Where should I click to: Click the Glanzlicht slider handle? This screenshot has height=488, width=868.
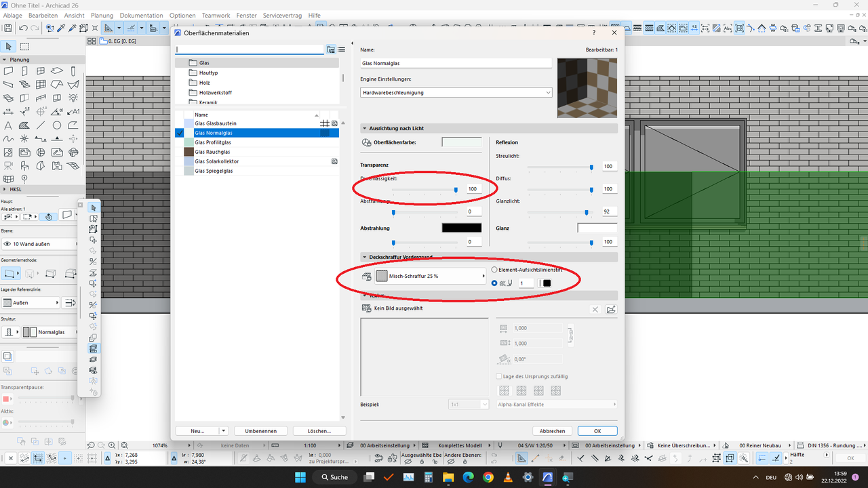586,212
